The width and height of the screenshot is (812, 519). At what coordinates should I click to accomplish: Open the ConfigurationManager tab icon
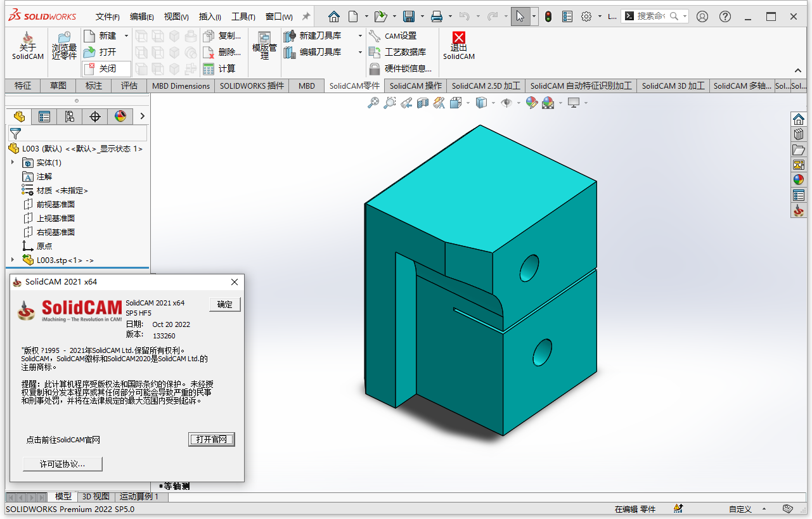point(69,116)
